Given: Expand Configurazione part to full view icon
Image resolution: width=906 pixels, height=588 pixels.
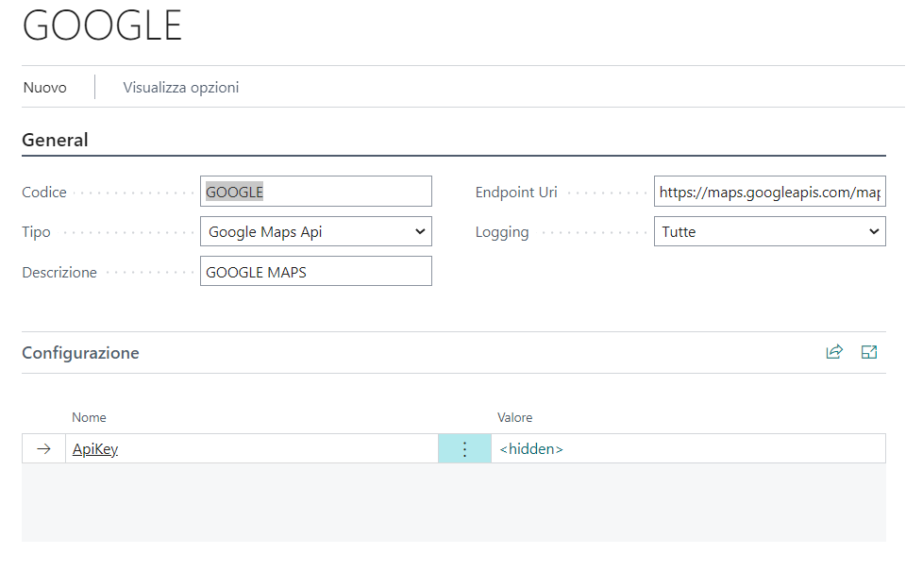Looking at the screenshot, I should click(869, 352).
